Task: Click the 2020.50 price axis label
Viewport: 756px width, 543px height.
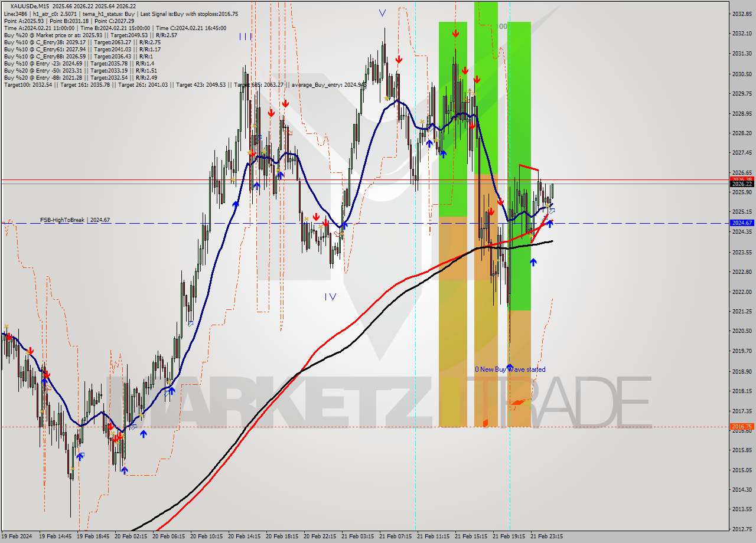Action: 741,331
